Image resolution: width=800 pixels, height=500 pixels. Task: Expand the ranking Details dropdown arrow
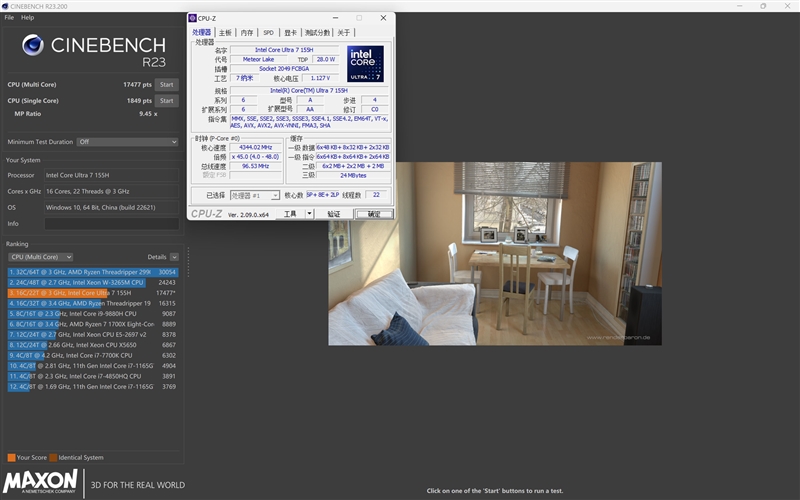click(174, 257)
